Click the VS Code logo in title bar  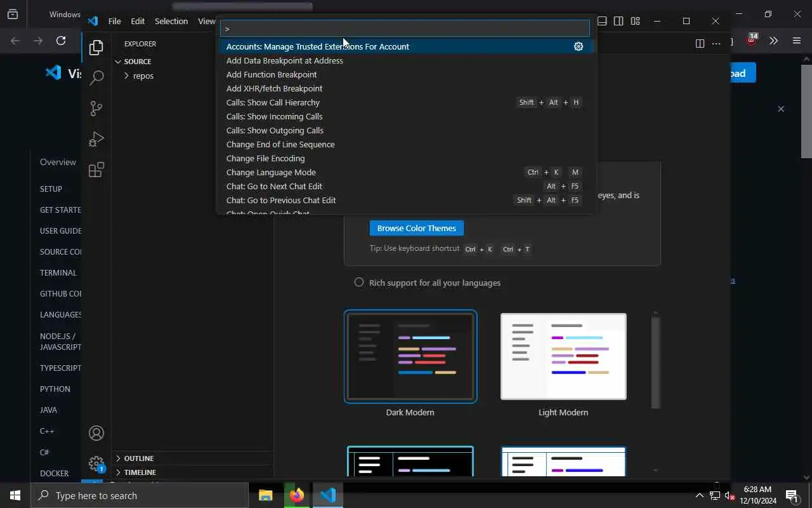coord(93,21)
